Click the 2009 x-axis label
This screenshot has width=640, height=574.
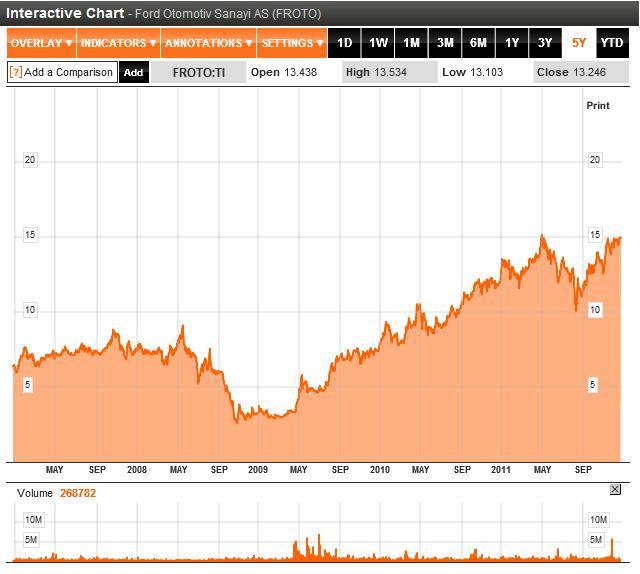tap(258, 469)
